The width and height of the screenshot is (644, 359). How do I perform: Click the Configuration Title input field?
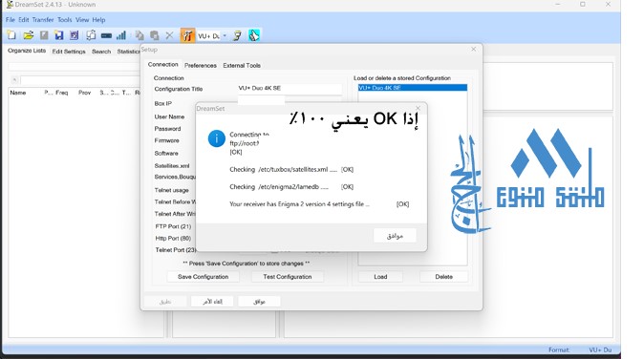point(290,88)
